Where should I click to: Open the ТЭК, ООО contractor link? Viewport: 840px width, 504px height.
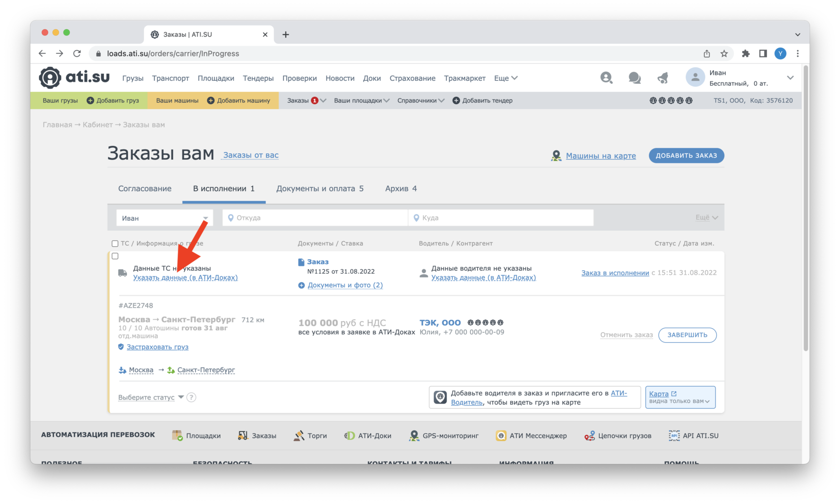coord(440,323)
